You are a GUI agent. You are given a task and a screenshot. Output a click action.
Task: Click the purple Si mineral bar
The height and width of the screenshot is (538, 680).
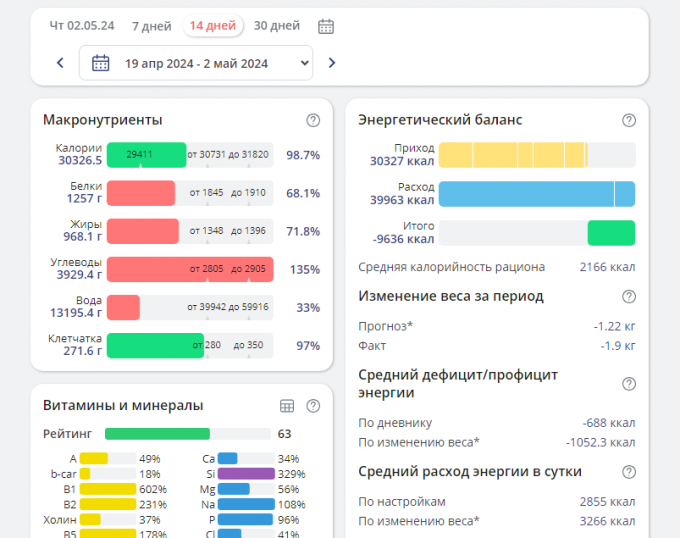[245, 474]
